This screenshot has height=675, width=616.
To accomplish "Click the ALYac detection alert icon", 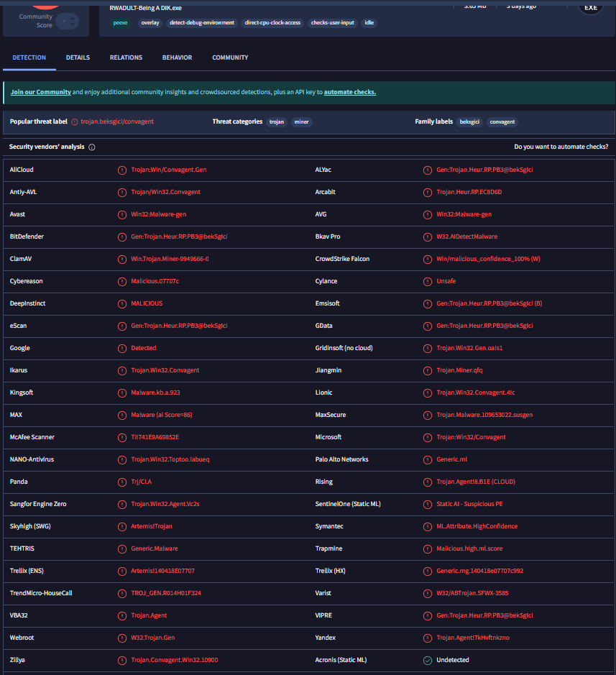I will click(428, 170).
